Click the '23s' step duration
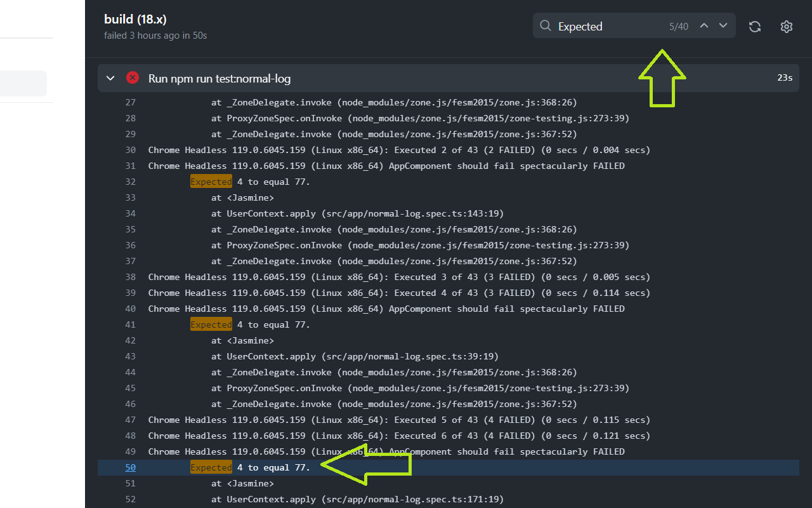812x508 pixels. [x=785, y=78]
